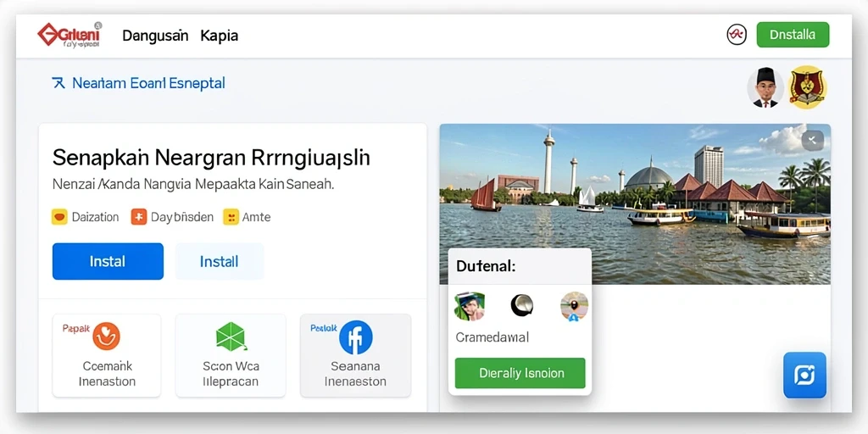Click the yellow and red emblem badge
Screen dimensions: 868x434
click(x=807, y=87)
